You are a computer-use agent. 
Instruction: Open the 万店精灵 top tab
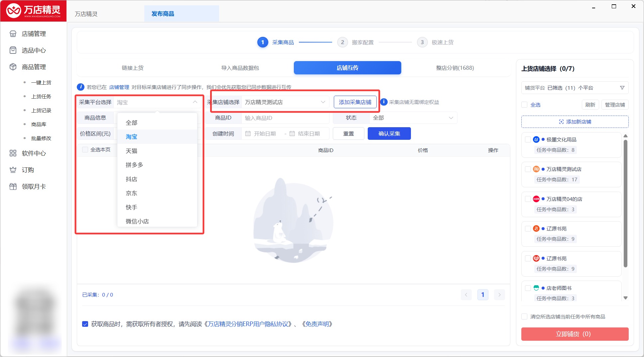(x=86, y=14)
